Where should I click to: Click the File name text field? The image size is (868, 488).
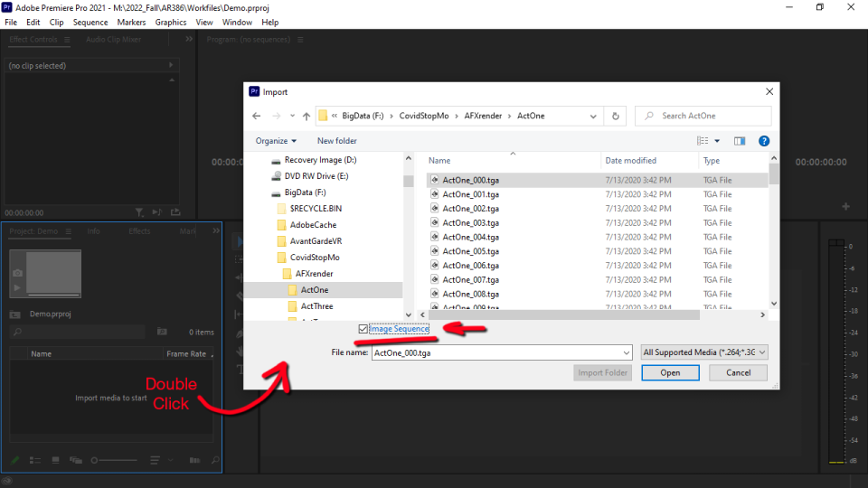[497, 353]
